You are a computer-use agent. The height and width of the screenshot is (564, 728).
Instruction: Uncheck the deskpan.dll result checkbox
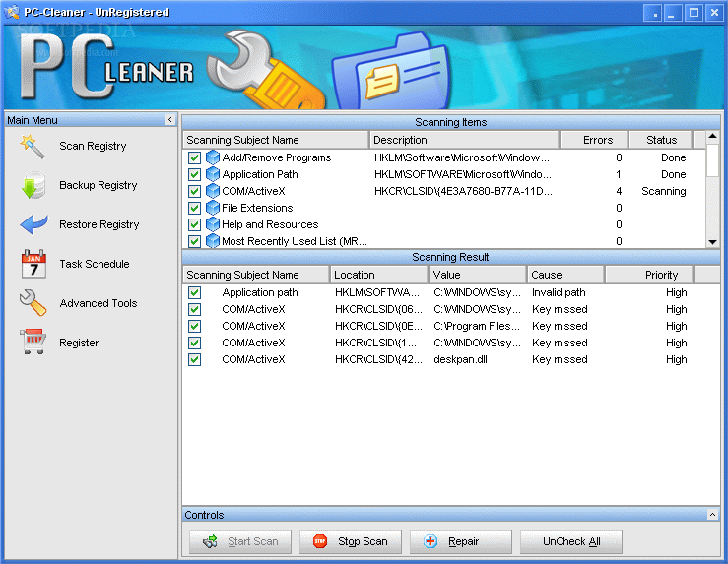click(194, 359)
